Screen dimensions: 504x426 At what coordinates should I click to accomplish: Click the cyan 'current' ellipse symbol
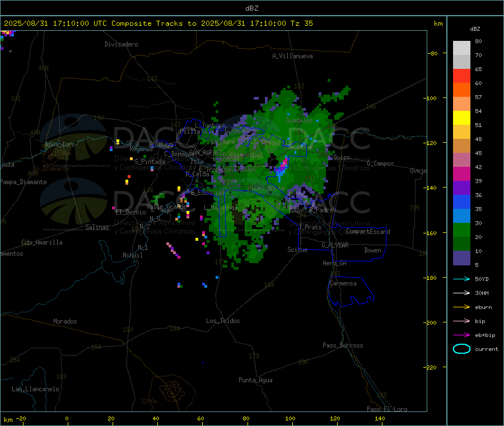coord(461,349)
